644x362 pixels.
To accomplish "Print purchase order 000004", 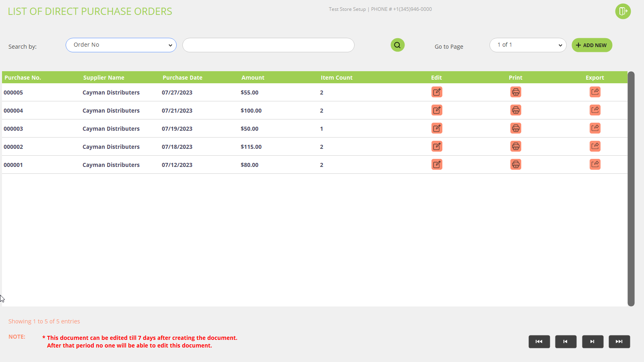I will pyautogui.click(x=516, y=110).
